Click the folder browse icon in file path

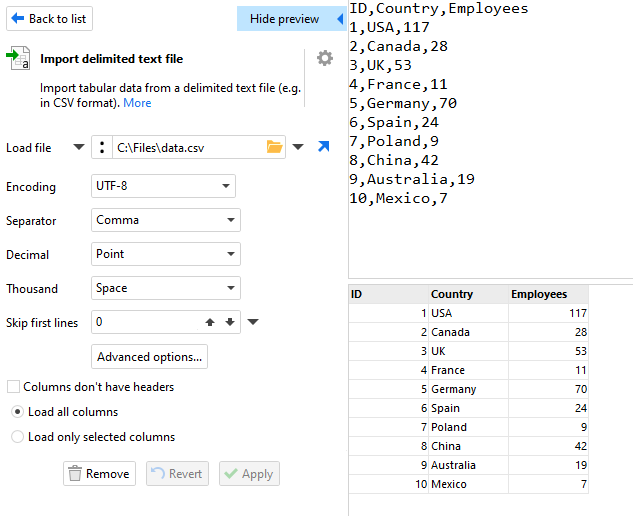(x=275, y=147)
